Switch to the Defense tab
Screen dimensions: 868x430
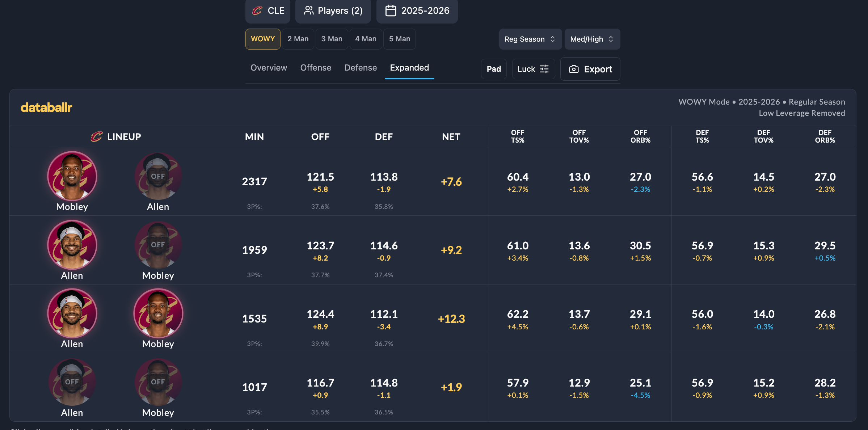pyautogui.click(x=361, y=68)
